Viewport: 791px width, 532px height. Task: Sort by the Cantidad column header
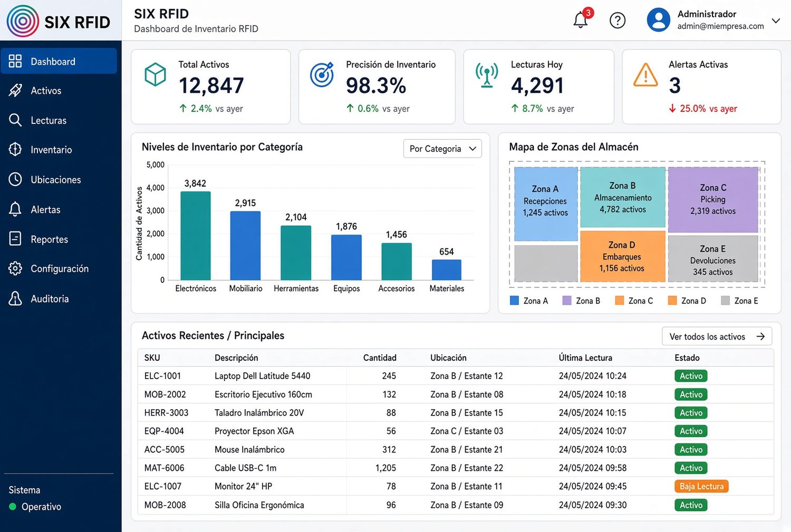(380, 357)
